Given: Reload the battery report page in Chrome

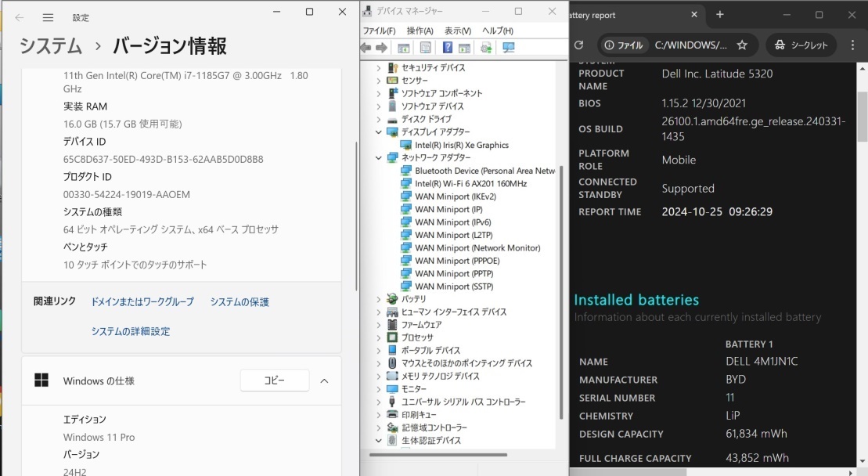Looking at the screenshot, I should click(579, 45).
